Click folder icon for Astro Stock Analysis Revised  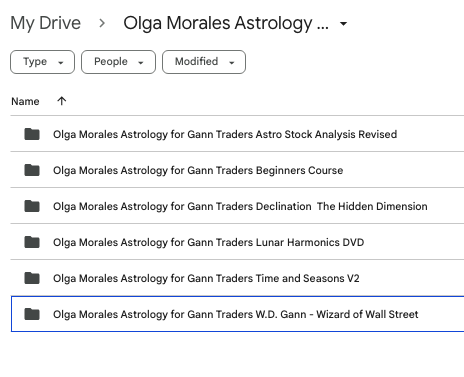pos(32,134)
